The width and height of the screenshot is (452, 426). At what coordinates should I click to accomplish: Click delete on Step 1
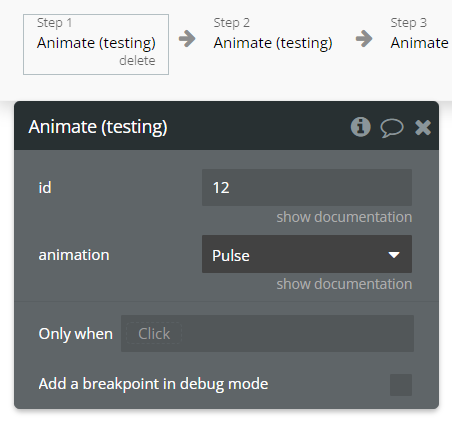point(137,61)
